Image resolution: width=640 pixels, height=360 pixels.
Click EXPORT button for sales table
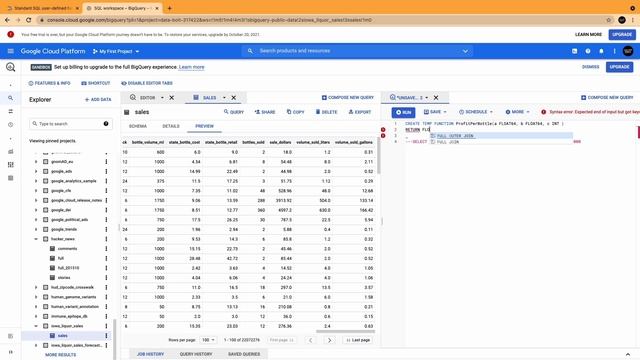[360, 112]
